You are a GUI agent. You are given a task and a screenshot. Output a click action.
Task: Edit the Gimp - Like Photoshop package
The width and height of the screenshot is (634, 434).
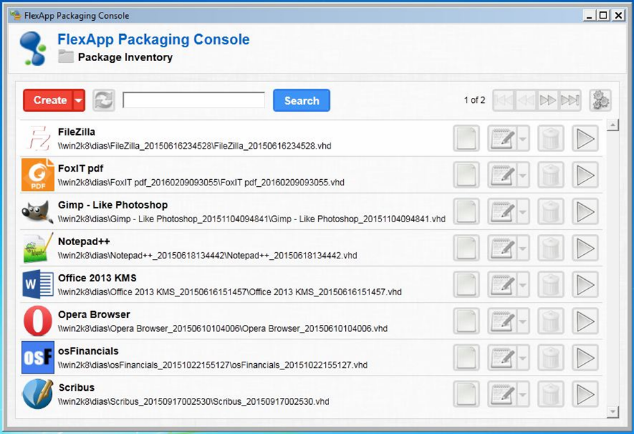502,212
